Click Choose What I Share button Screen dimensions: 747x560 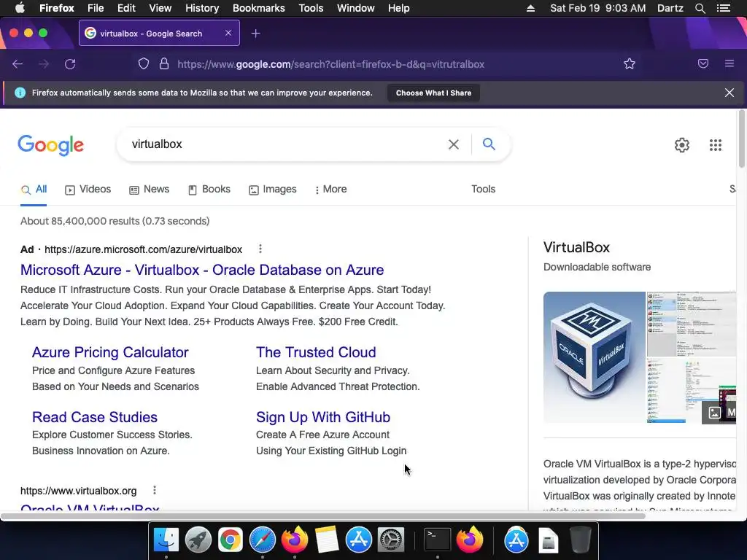pyautogui.click(x=433, y=93)
